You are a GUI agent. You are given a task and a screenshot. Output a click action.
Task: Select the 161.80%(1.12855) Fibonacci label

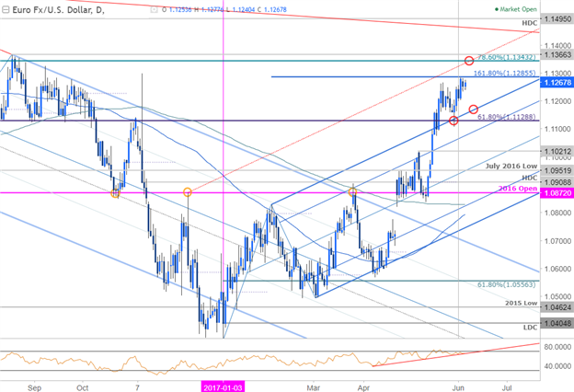(505, 73)
